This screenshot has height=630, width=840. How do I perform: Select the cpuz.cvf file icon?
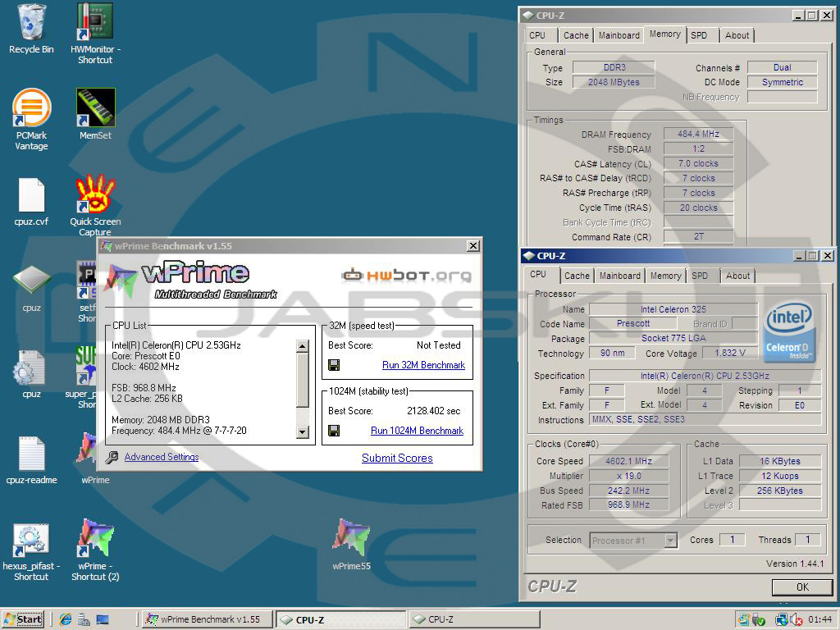click(x=31, y=194)
